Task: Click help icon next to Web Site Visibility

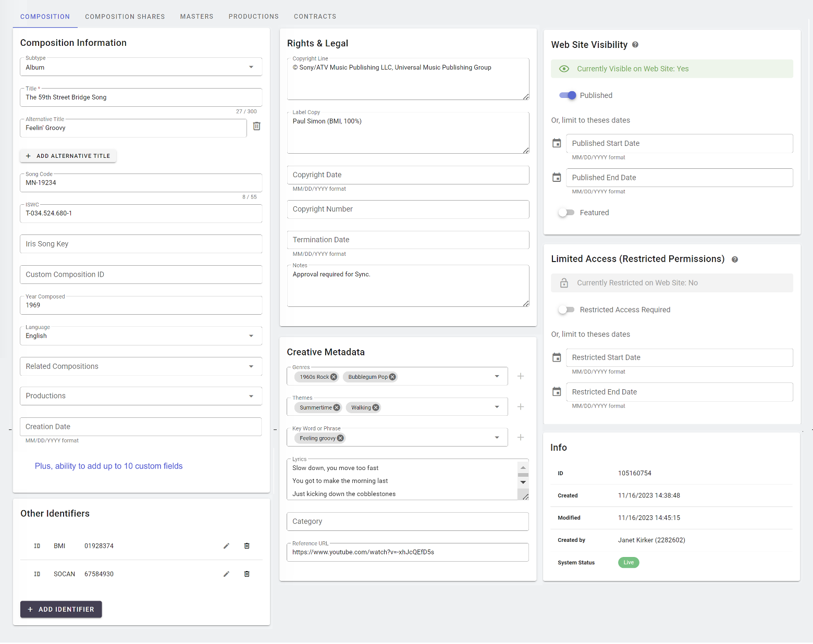Action: click(635, 45)
